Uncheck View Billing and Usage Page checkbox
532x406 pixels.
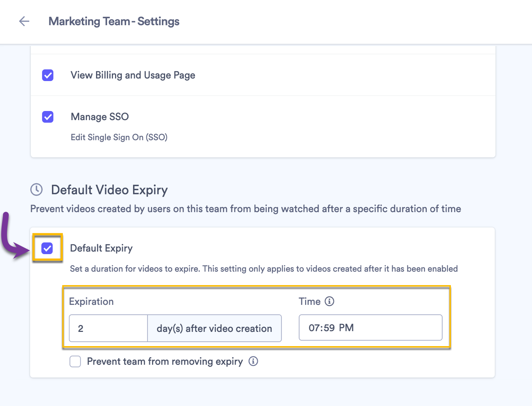(48, 75)
